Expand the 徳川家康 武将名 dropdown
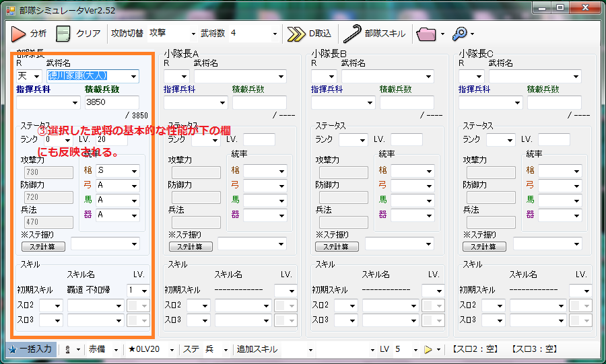This screenshot has width=606, height=364. pyautogui.click(x=134, y=76)
